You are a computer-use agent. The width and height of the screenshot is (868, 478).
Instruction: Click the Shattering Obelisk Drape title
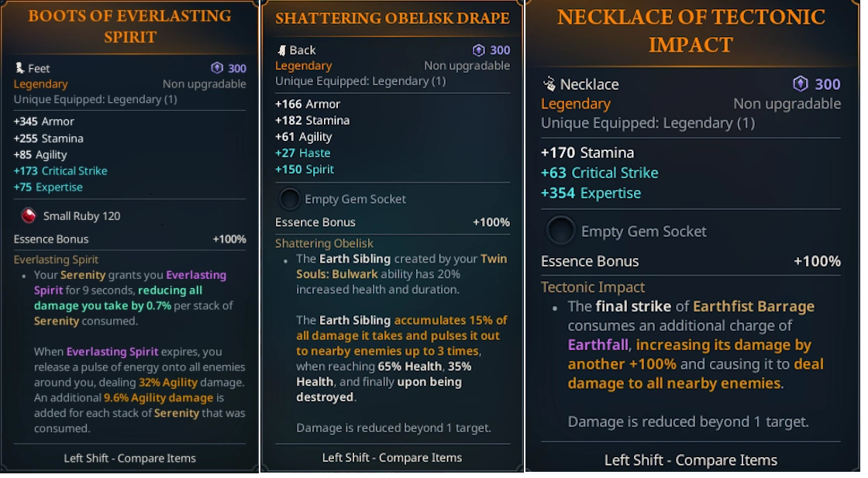coord(392,18)
